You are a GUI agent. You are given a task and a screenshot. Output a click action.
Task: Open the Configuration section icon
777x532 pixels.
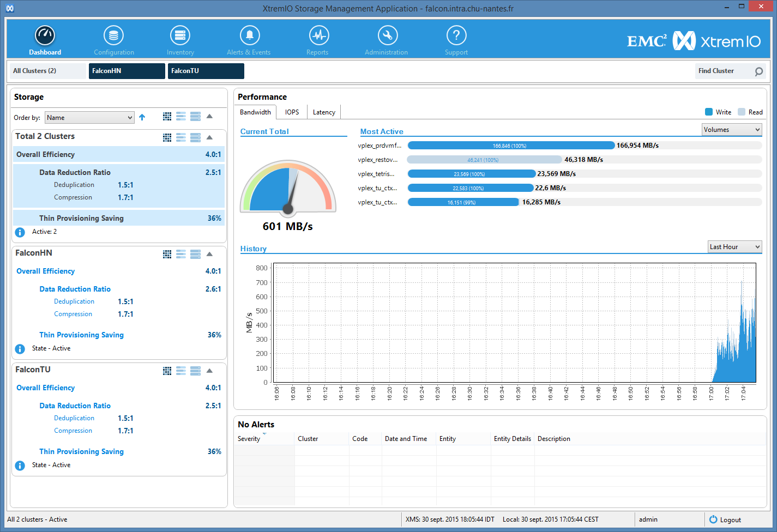point(113,36)
